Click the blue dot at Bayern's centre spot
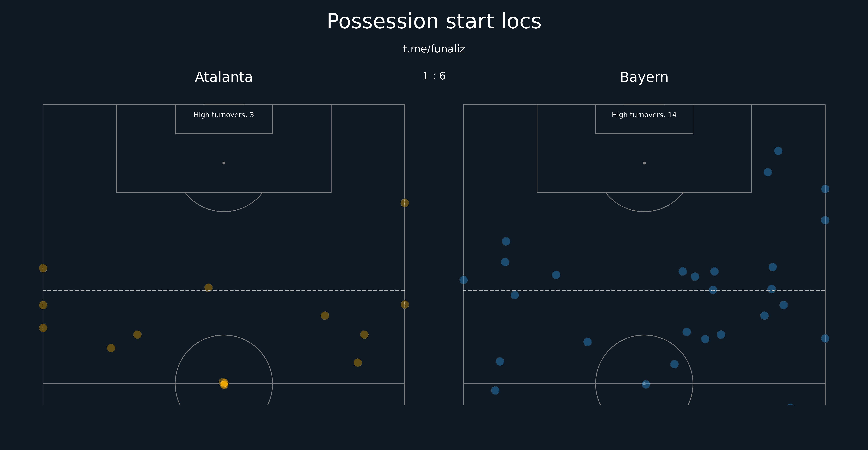 click(x=646, y=384)
